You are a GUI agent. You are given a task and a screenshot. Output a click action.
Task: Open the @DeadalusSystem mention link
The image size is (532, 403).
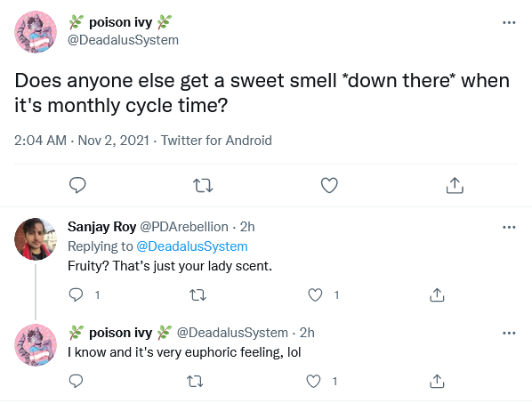click(192, 246)
